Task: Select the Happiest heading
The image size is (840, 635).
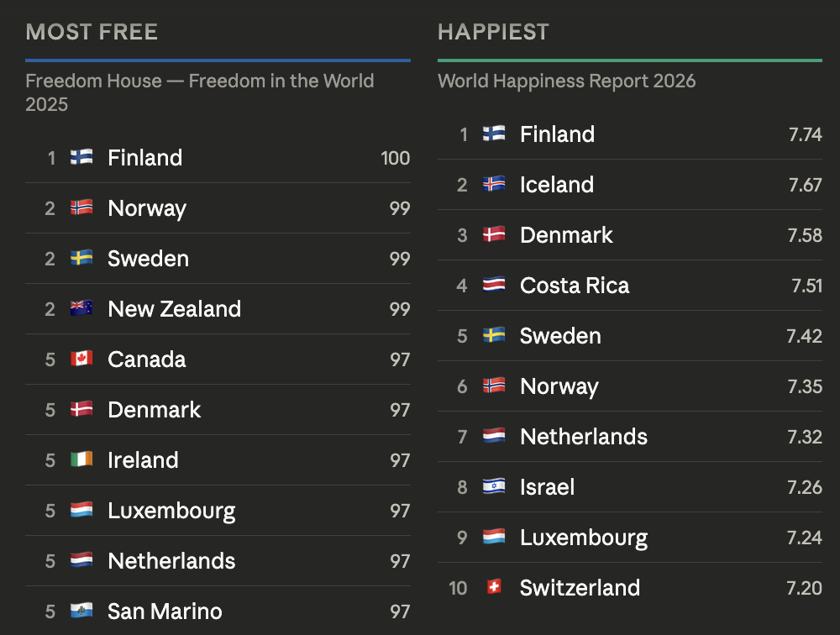Action: (x=493, y=33)
